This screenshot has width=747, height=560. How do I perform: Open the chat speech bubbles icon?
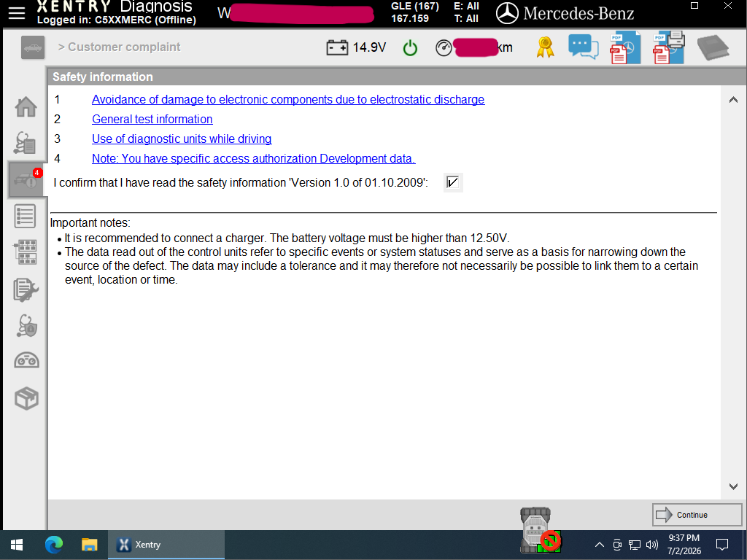583,47
